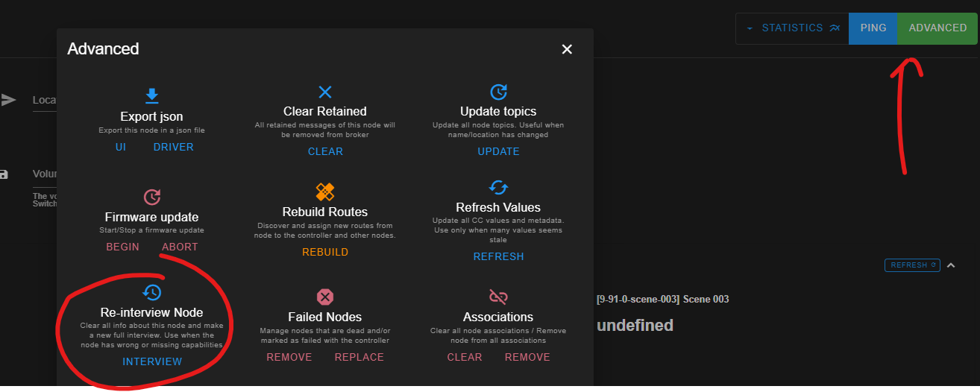The image size is (980, 392).
Task: Click the Export json download icon
Action: [x=151, y=95]
